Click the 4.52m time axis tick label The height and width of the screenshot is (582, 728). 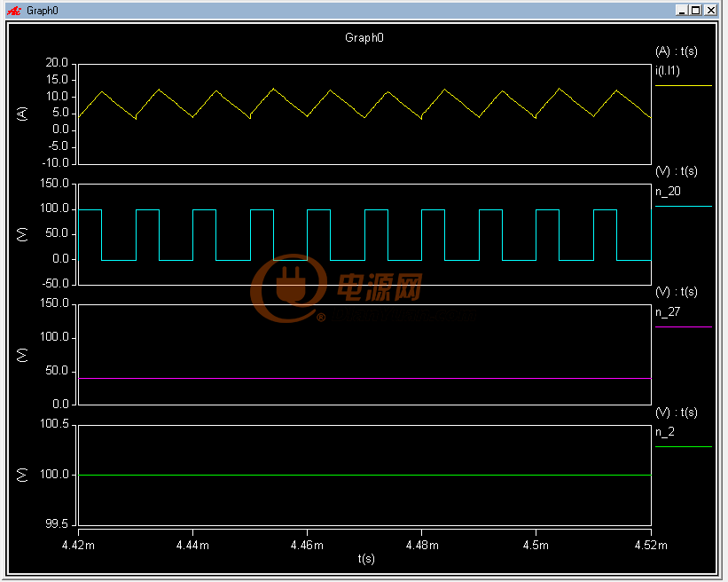651,545
